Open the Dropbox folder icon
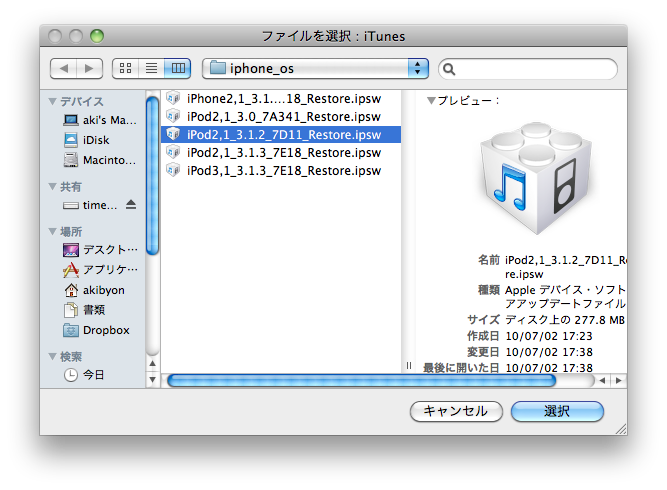Screen dimensions: 667x490 coord(71,330)
